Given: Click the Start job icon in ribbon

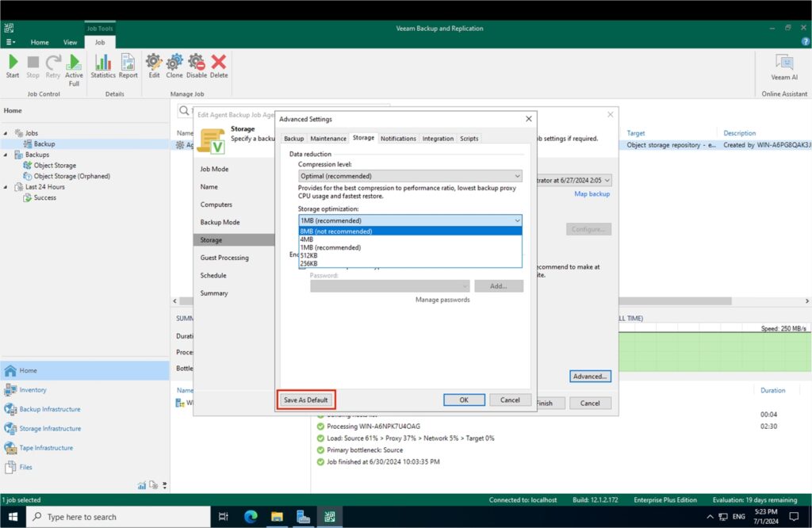Looking at the screenshot, I should coord(13,66).
